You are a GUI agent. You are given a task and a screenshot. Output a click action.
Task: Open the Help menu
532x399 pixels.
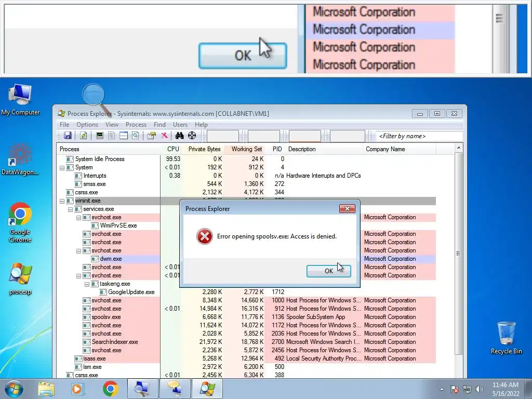pos(201,125)
